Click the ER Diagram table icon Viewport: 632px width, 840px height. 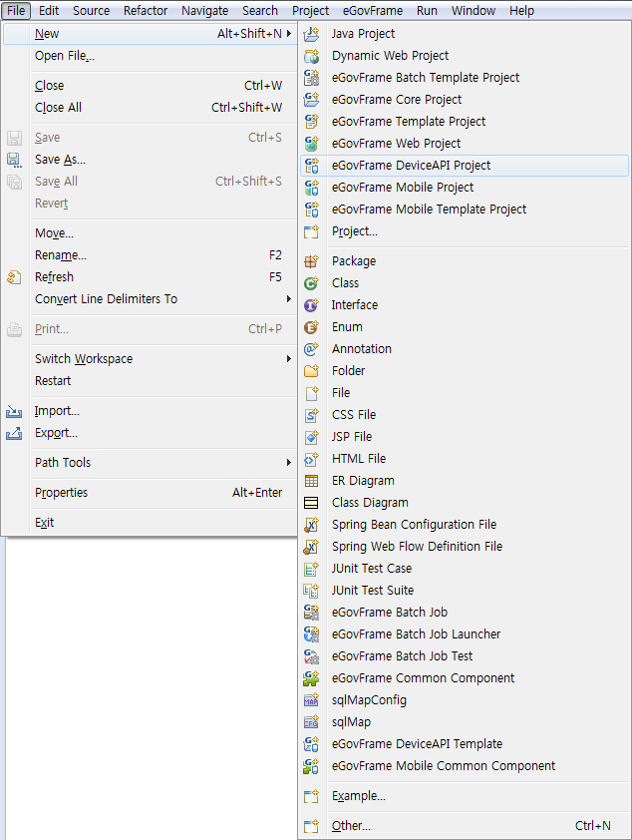(x=311, y=481)
